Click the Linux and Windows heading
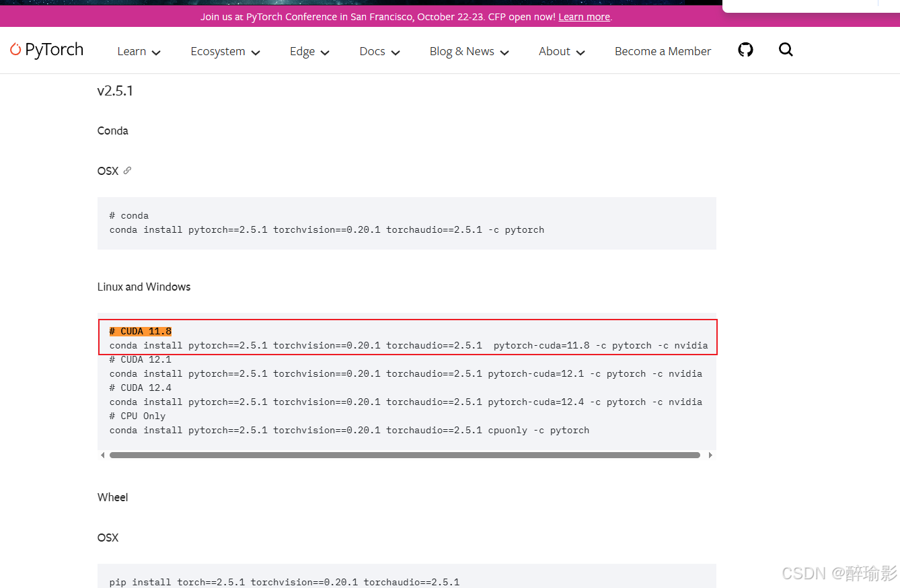The image size is (900, 588). (x=144, y=287)
